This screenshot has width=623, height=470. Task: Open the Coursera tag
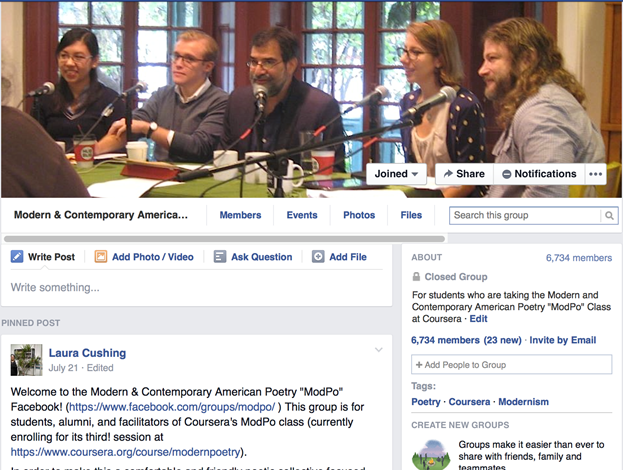click(x=469, y=402)
